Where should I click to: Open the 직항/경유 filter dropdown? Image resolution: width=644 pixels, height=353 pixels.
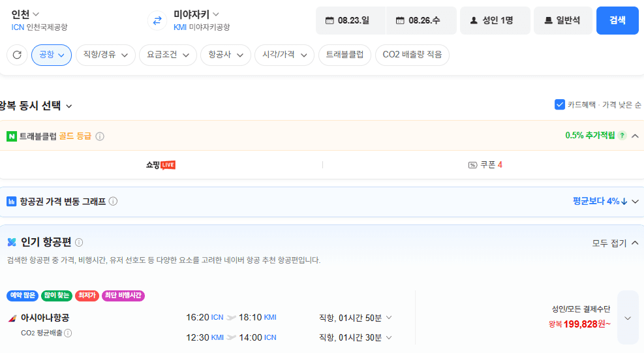106,55
